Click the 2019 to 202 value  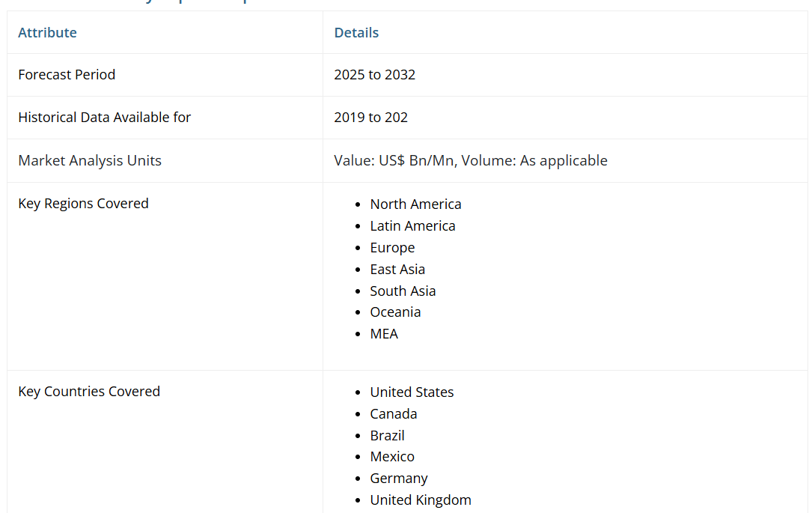[x=370, y=118]
